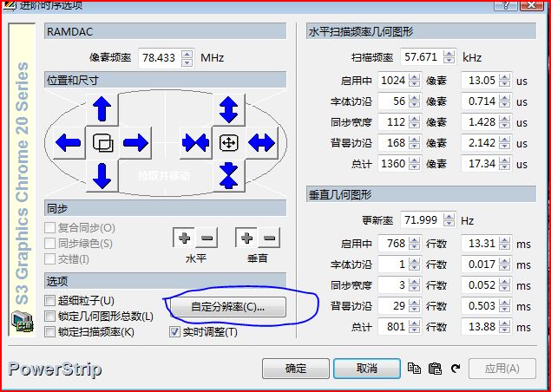Click vertical 背景边沿 lines field showing 29
This screenshot has width=551, height=392.
pos(394,306)
